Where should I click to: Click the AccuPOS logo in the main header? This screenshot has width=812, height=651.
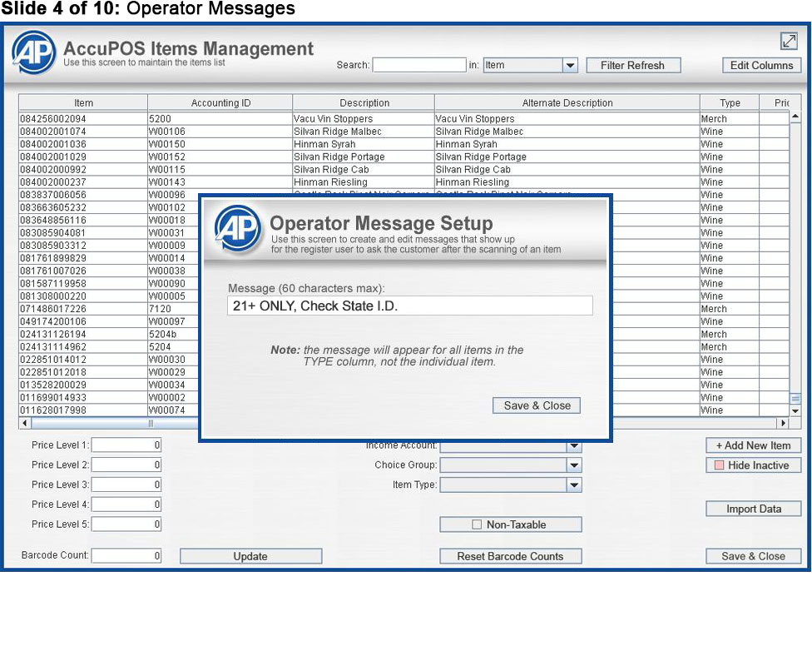(x=33, y=52)
